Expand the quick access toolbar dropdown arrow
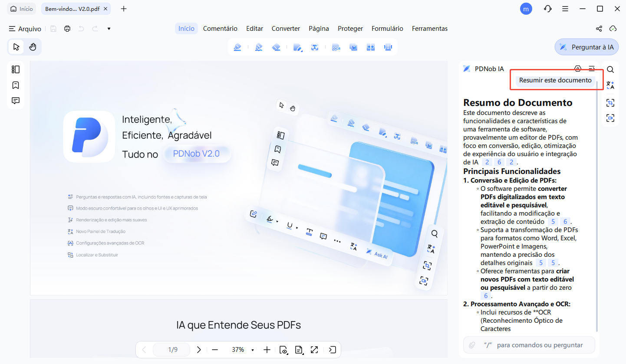 coord(109,29)
